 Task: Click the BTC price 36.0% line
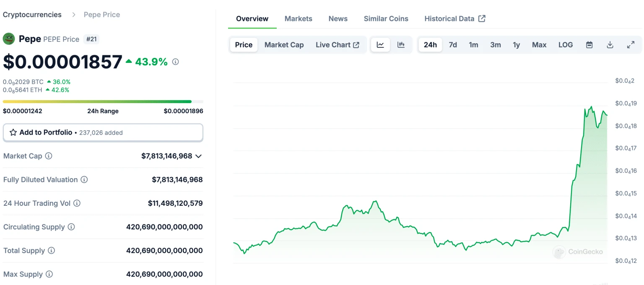click(36, 82)
